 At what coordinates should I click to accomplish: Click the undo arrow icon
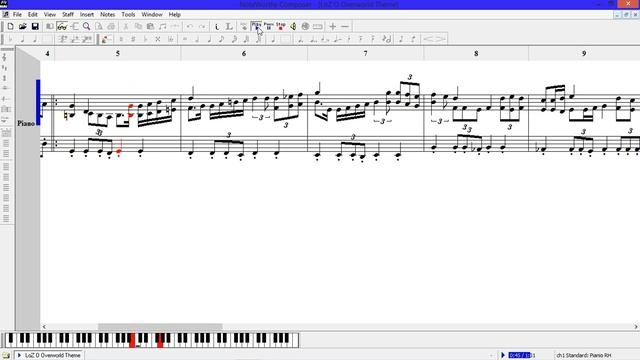coord(190,27)
